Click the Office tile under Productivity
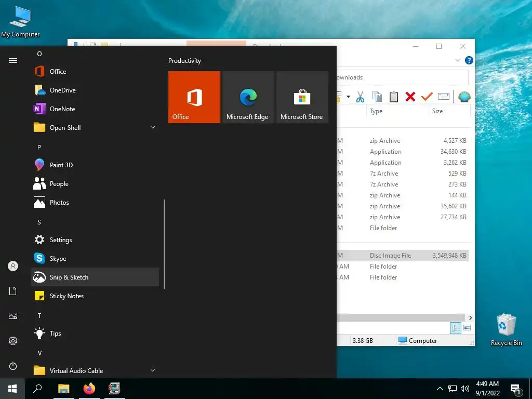Image resolution: width=532 pixels, height=399 pixels. pyautogui.click(x=194, y=97)
